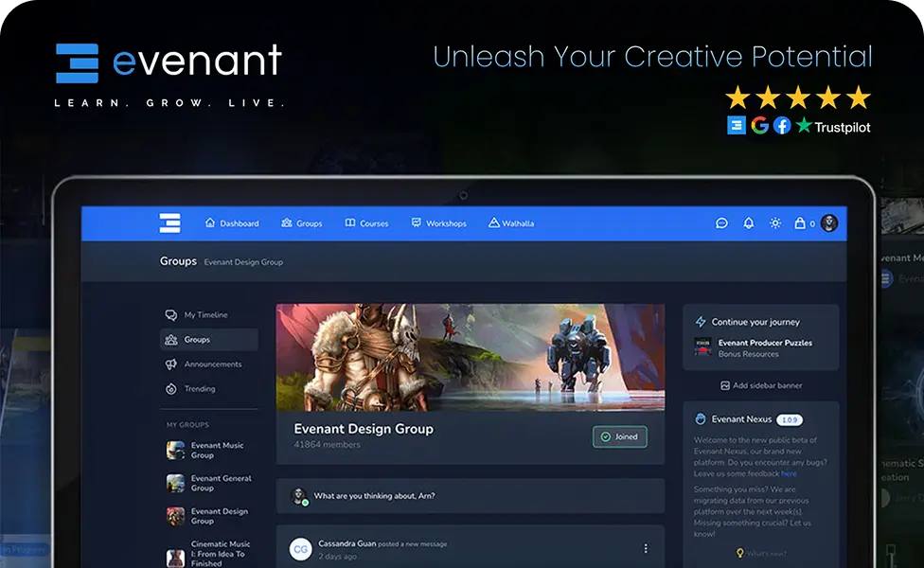Image resolution: width=924 pixels, height=568 pixels.
Task: Select My Timeline in the sidebar
Action: pos(208,315)
